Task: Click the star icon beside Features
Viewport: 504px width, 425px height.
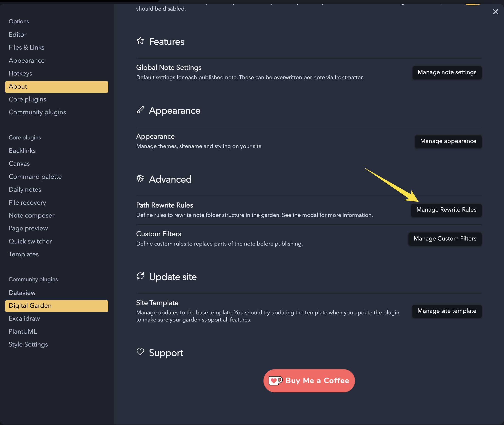Action: [x=140, y=41]
